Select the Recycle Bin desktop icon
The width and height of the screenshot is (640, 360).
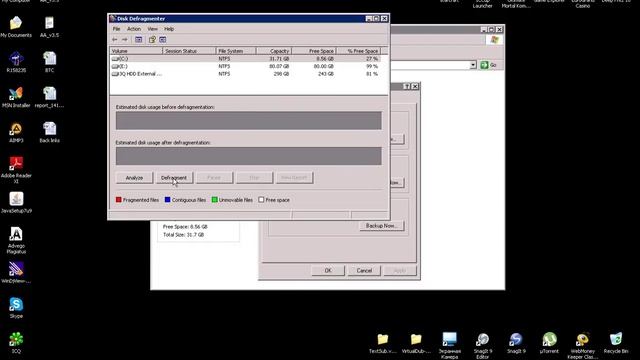[x=616, y=343]
